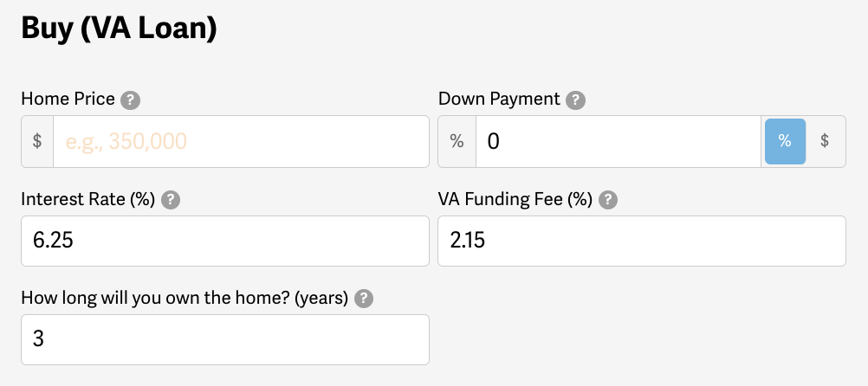Select the Interest Rate field showing 6.25

[224, 241]
